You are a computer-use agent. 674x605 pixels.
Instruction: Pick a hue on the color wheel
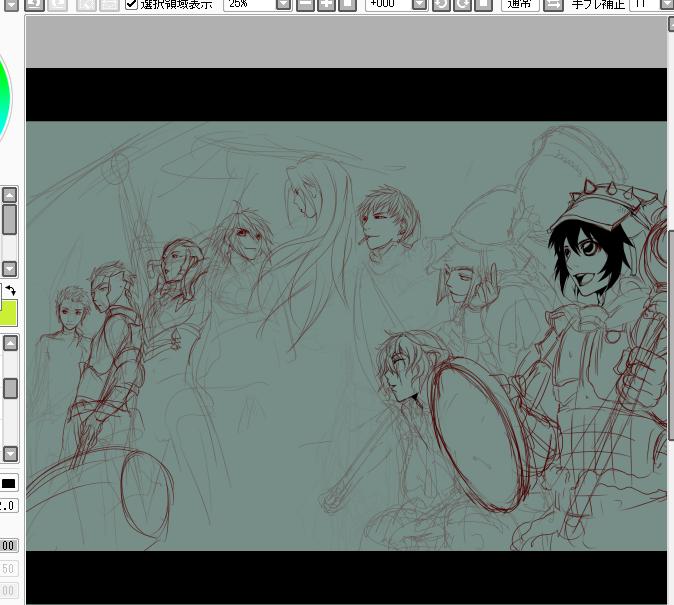[x=5, y=99]
